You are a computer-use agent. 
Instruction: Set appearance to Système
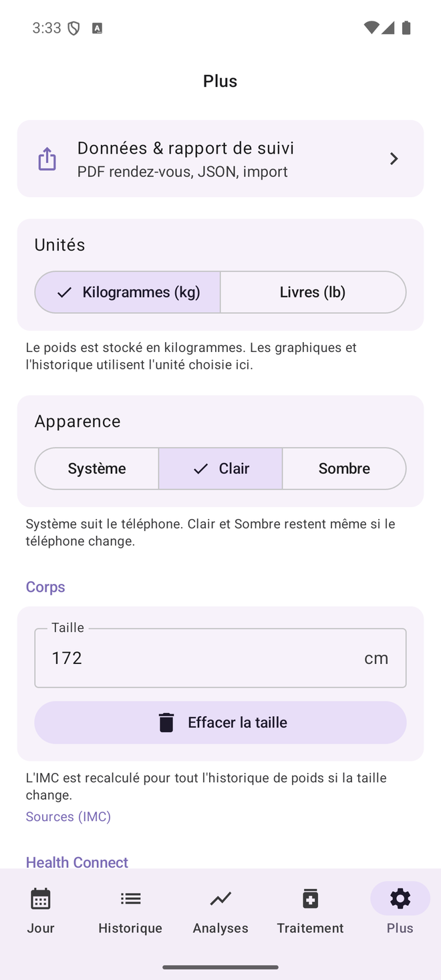tap(97, 468)
